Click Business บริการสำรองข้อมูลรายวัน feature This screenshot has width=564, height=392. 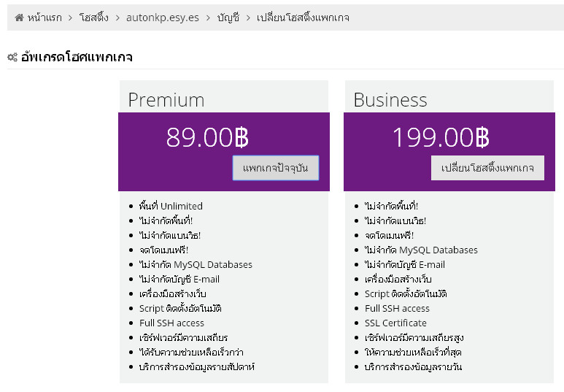[x=413, y=366]
